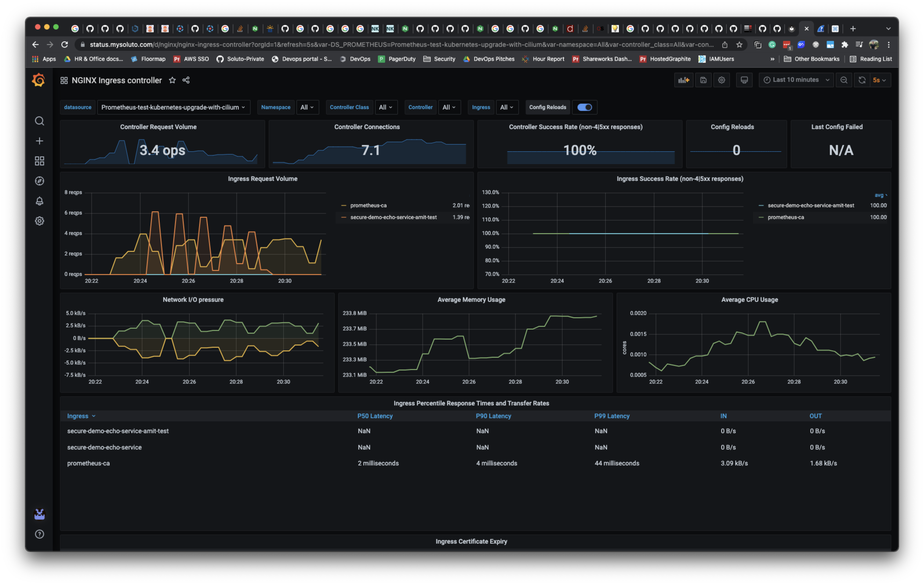
Task: Click the Create plus icon in sidebar
Action: coord(40,141)
